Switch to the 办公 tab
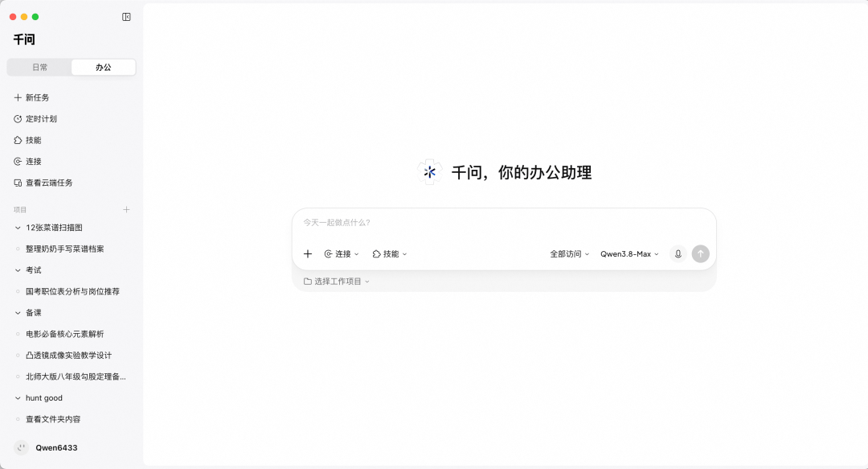 point(104,67)
